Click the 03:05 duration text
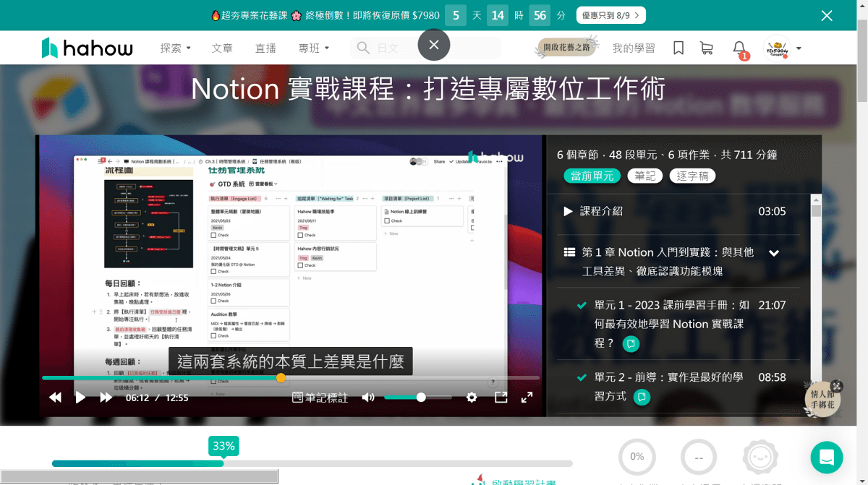Screen dimensions: 868x485 click(772, 212)
